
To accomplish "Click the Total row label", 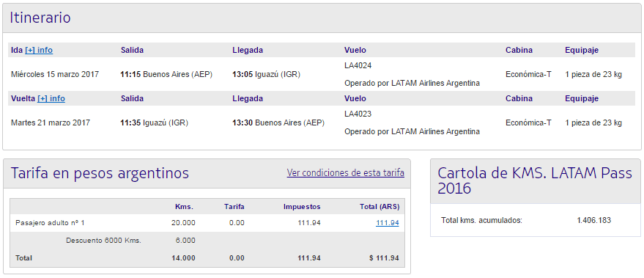I will 24,258.
